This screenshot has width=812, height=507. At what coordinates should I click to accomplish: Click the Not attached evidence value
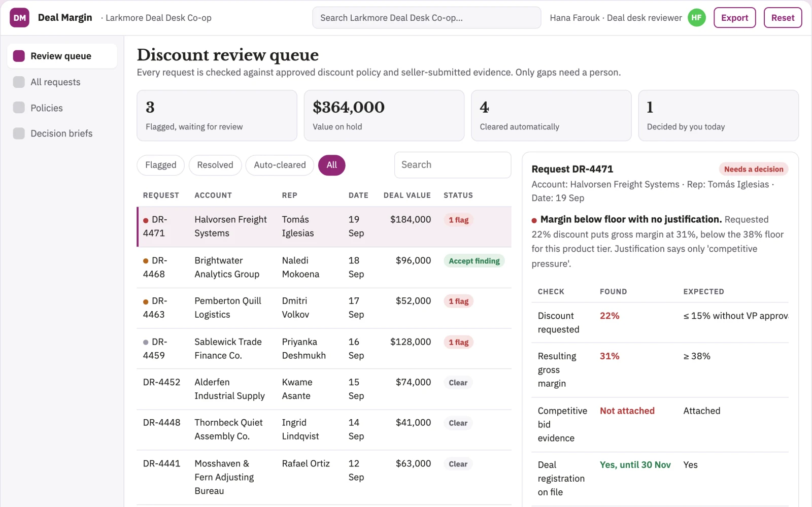coord(627,411)
